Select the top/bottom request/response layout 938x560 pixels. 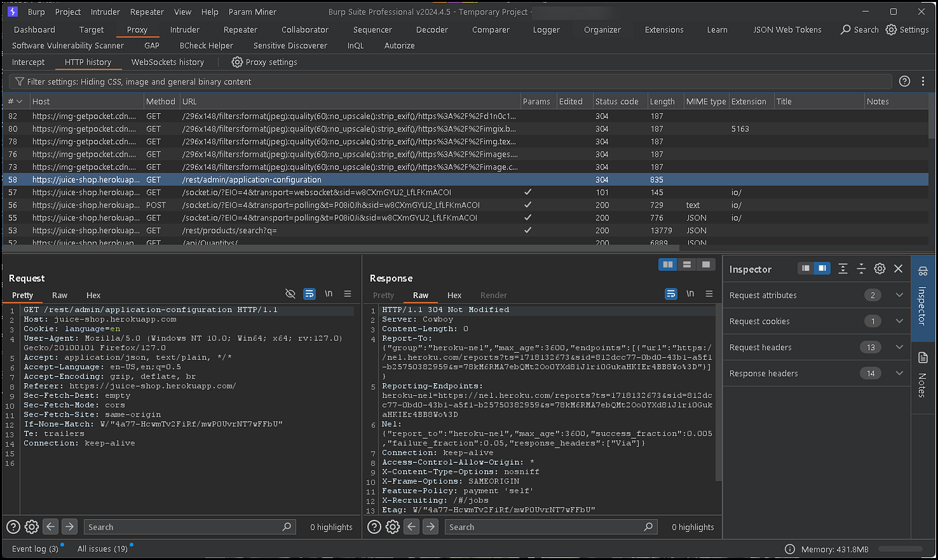click(x=687, y=265)
